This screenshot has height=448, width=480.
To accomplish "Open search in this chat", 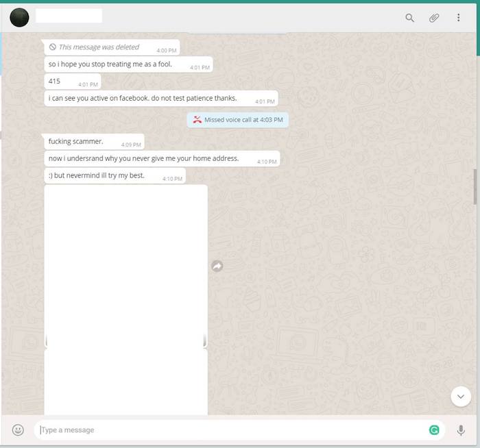I will click(409, 18).
